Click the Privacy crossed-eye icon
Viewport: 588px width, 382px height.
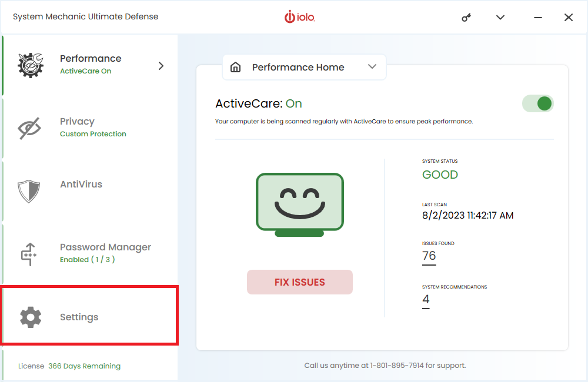(29, 128)
